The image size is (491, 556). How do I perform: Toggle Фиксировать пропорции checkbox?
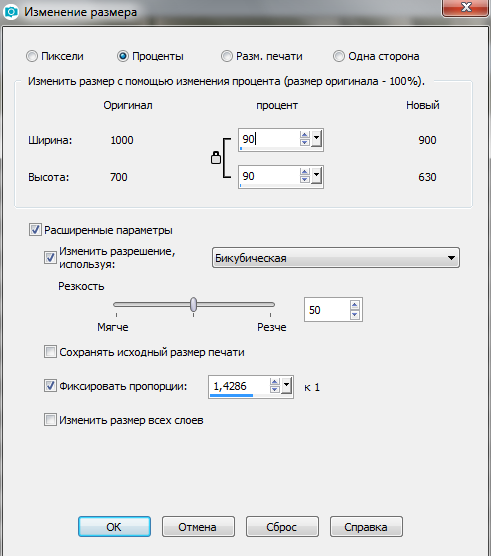coord(50,385)
